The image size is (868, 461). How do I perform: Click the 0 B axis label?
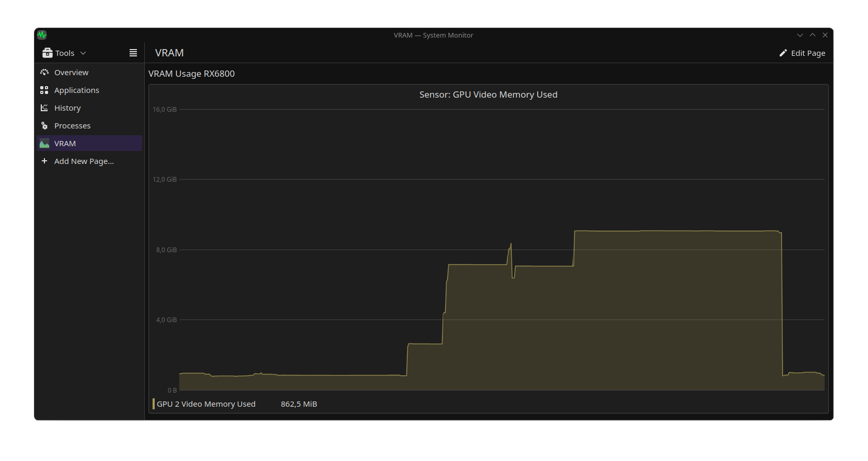172,390
